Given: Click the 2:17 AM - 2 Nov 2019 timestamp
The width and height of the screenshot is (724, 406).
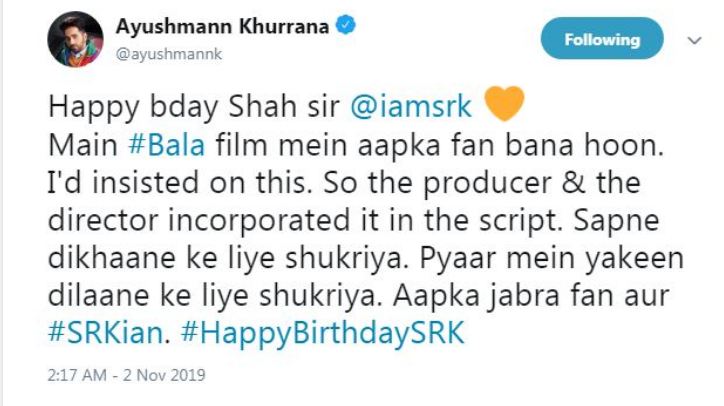Looking at the screenshot, I should tap(127, 375).
